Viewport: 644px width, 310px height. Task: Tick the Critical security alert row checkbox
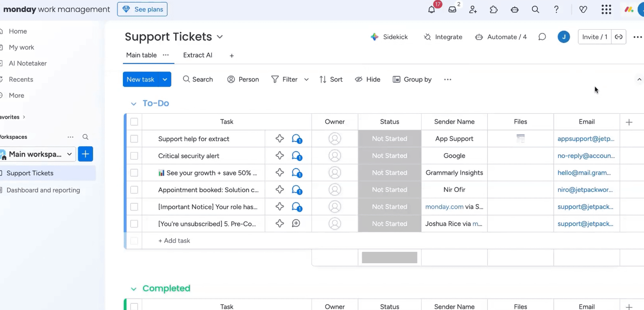point(134,156)
